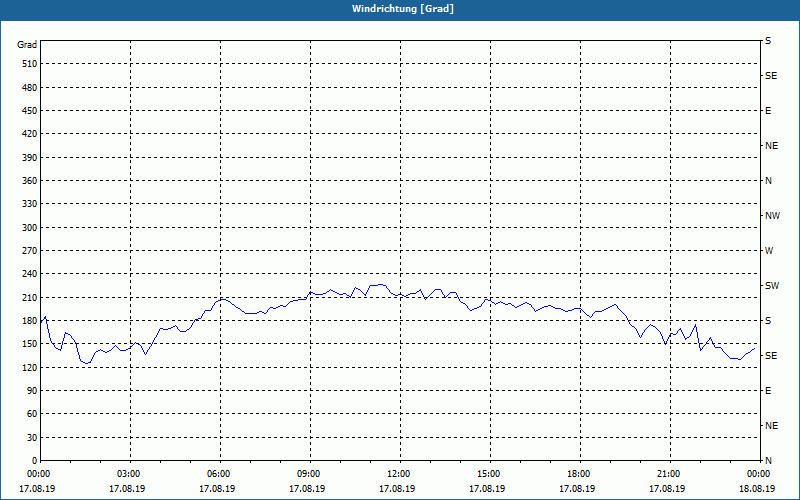Click the 03:00 time axis label
800x500 pixels.
tap(128, 474)
